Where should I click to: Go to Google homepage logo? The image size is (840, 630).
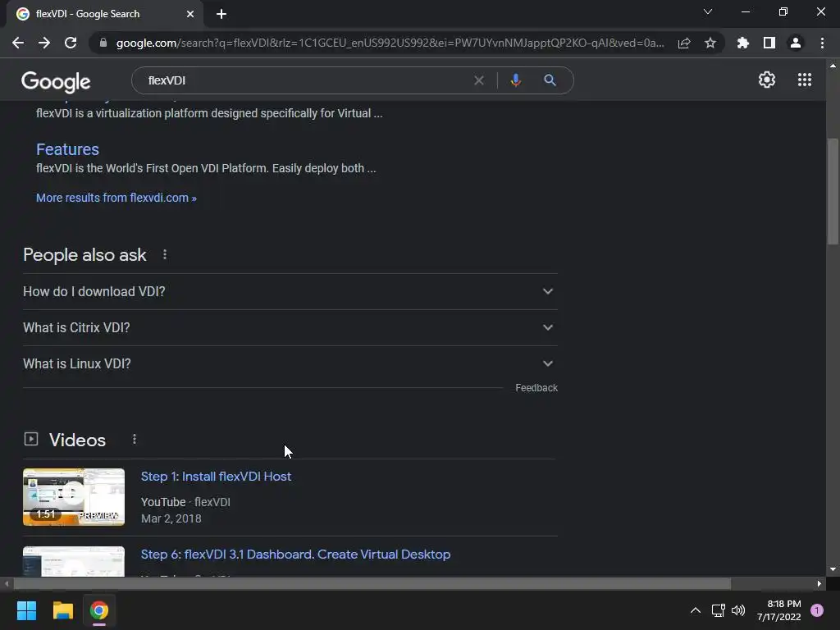click(x=56, y=81)
